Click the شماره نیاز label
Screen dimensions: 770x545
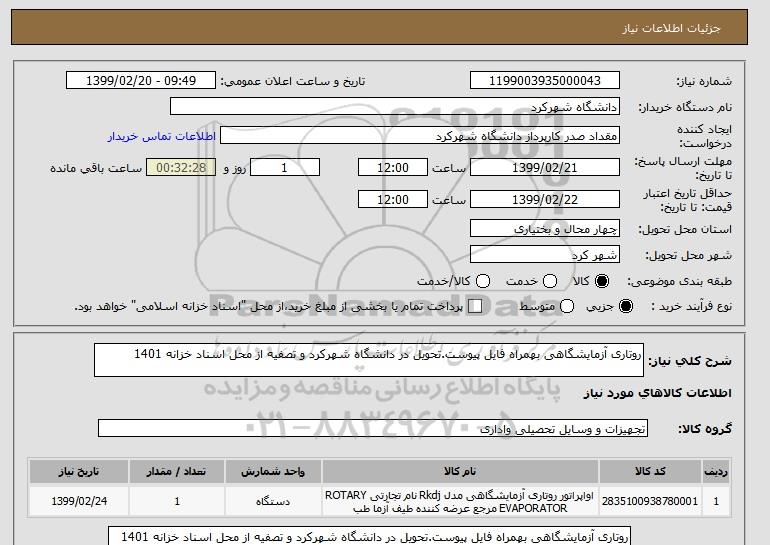tap(704, 81)
